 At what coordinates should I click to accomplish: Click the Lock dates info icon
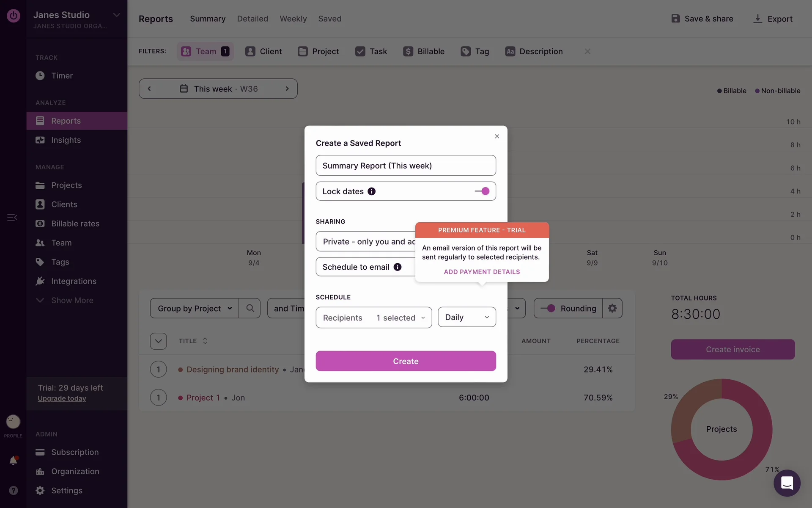[x=371, y=191]
